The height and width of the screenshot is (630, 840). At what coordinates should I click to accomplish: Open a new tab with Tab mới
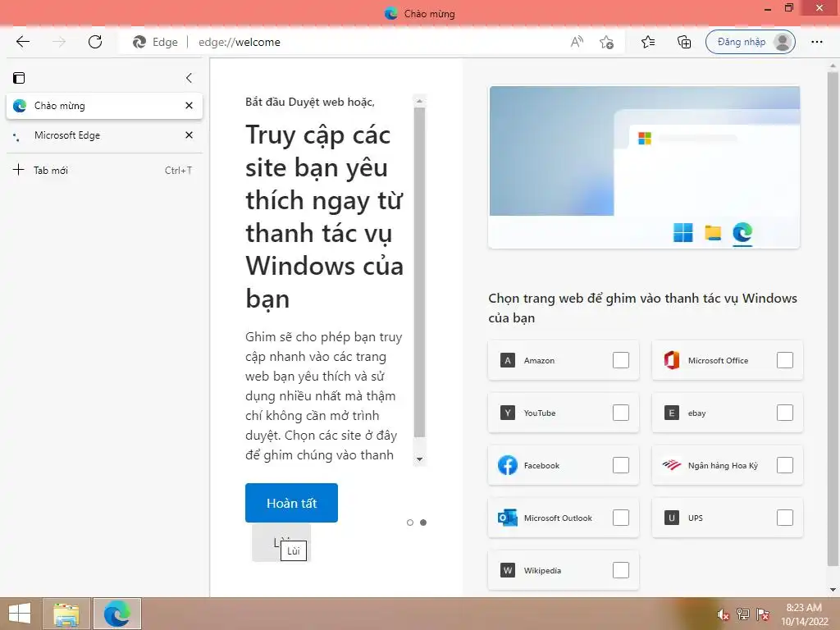point(104,171)
